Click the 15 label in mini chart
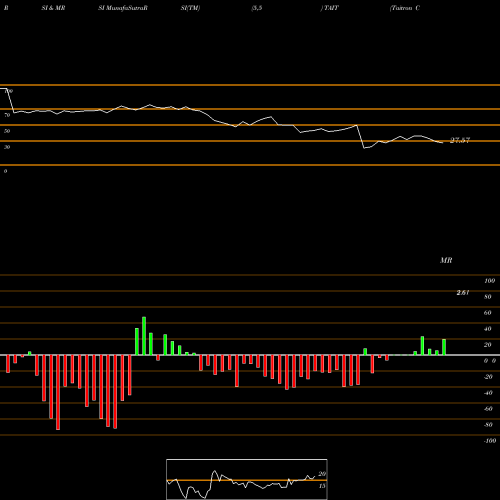The width and height of the screenshot is (500, 500). [322, 486]
